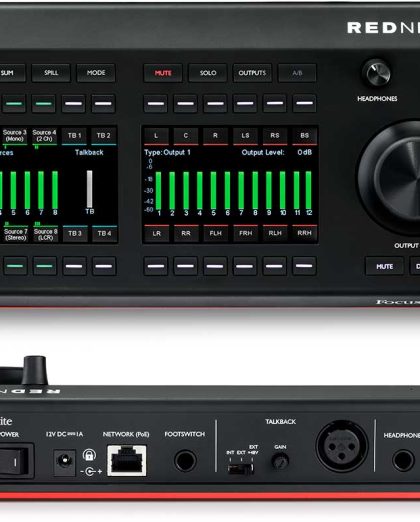The height and width of the screenshot is (522, 420).
Task: Push the soft key below TB 4
Action: pos(104,266)
